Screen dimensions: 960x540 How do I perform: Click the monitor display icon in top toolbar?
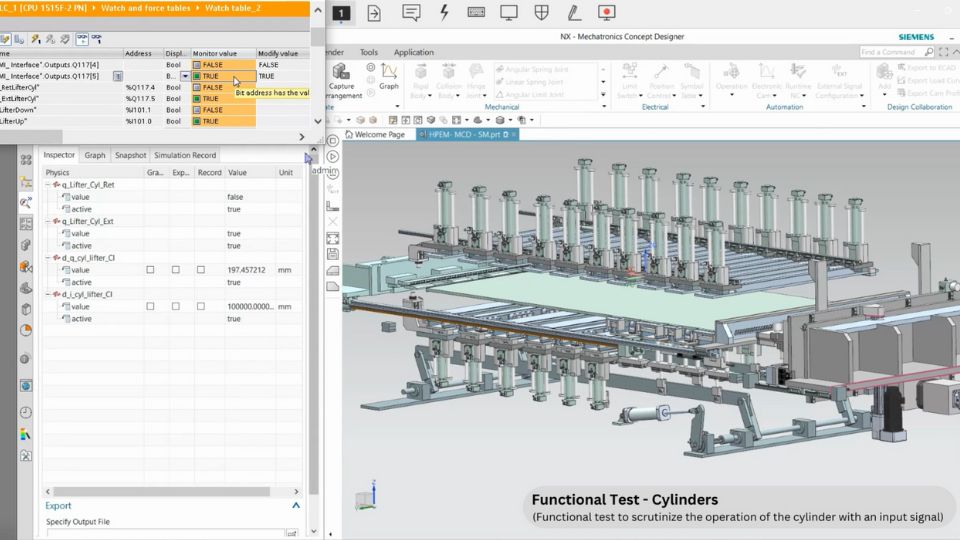tap(509, 12)
